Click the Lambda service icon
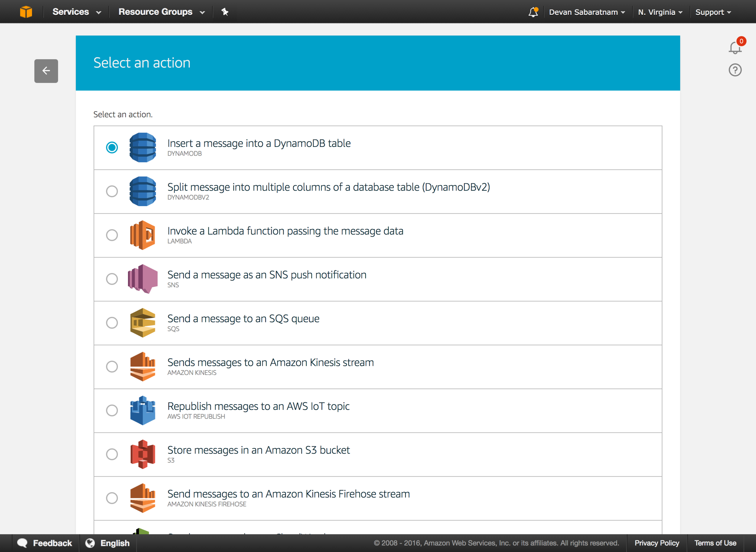This screenshot has height=552, width=756. click(143, 235)
